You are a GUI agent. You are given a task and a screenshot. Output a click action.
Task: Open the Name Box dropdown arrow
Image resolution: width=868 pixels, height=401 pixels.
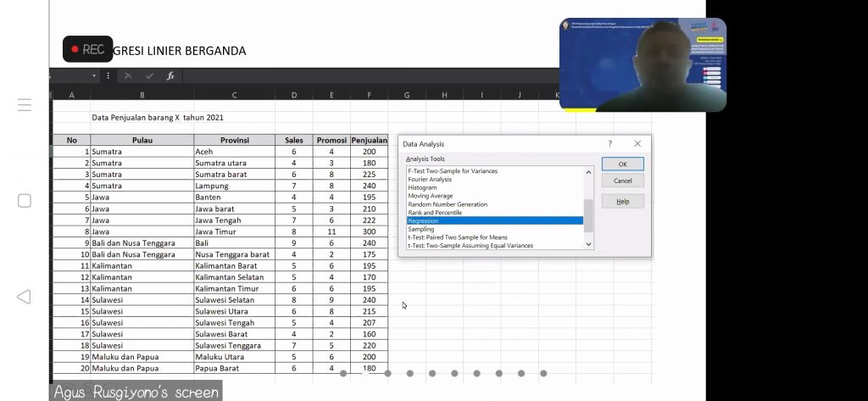point(94,76)
